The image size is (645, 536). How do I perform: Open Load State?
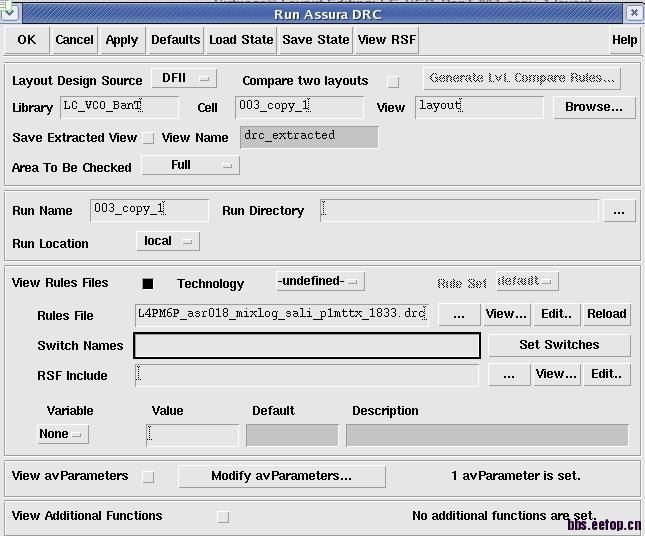(x=241, y=40)
